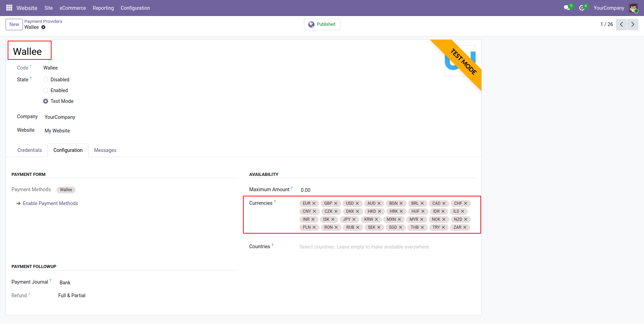Select the Test Mode state option
Image resolution: width=644 pixels, height=324 pixels.
(x=46, y=101)
